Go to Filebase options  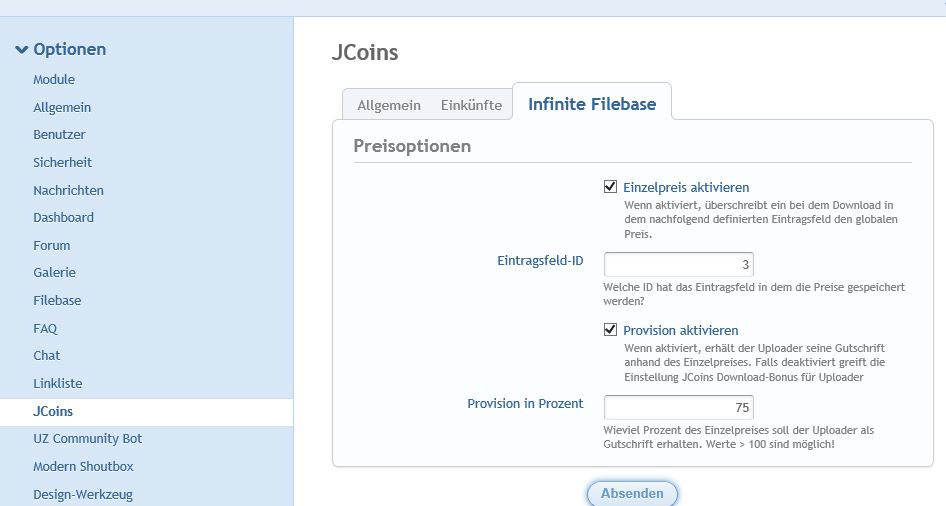pos(57,300)
